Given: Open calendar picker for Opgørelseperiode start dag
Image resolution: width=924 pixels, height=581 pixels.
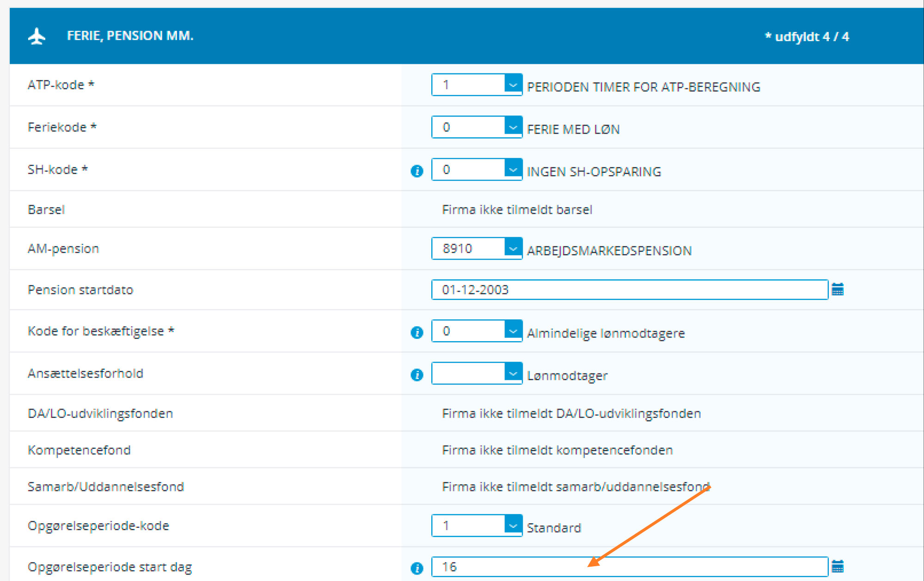Looking at the screenshot, I should [838, 567].
